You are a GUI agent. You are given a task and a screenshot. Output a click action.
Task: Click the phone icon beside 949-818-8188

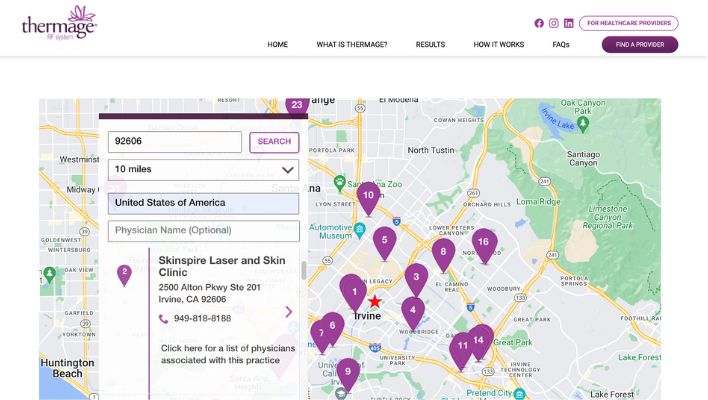(x=164, y=319)
